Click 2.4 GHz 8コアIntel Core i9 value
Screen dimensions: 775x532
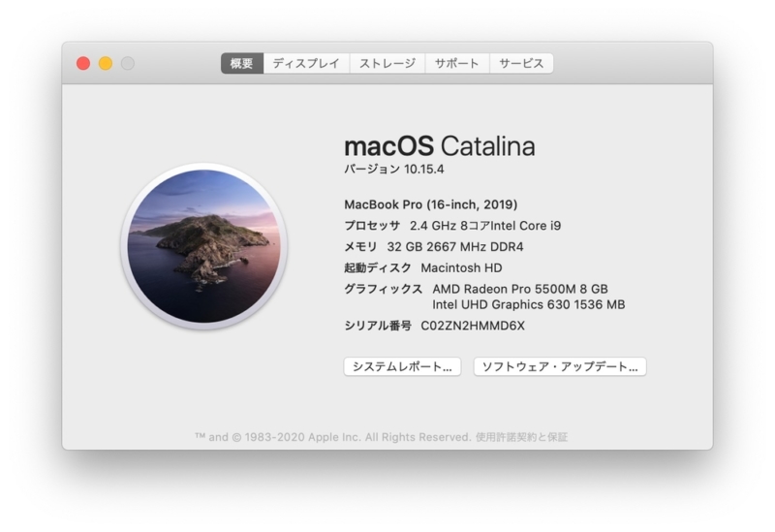[x=485, y=226]
